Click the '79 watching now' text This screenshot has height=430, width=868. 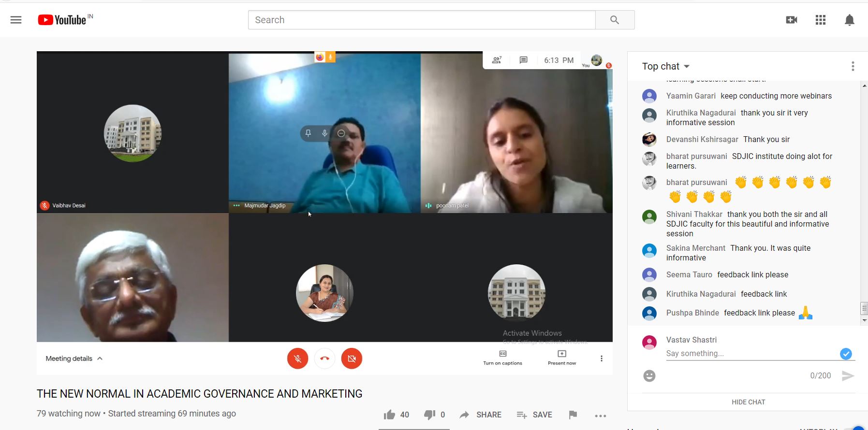pos(69,414)
